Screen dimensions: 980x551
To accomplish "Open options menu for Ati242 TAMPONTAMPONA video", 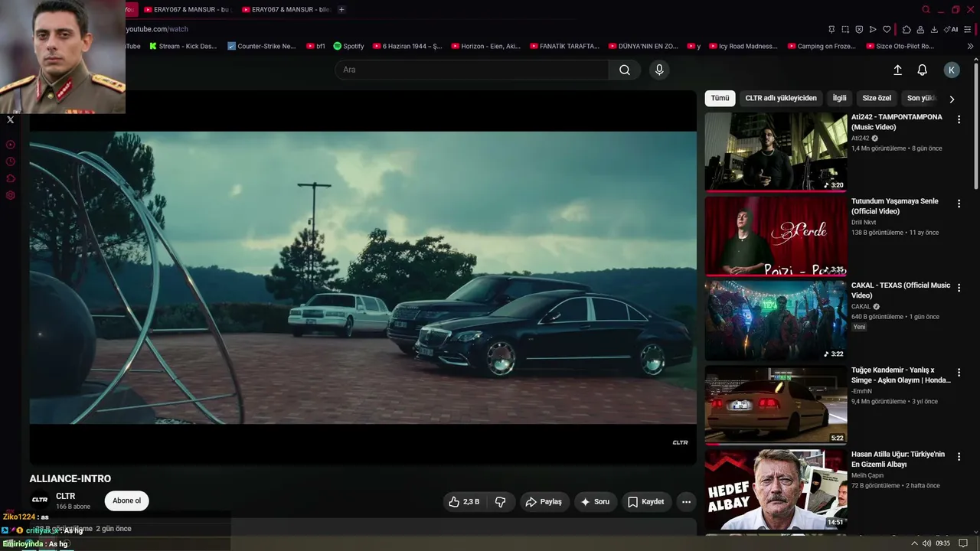I will pos(959,119).
